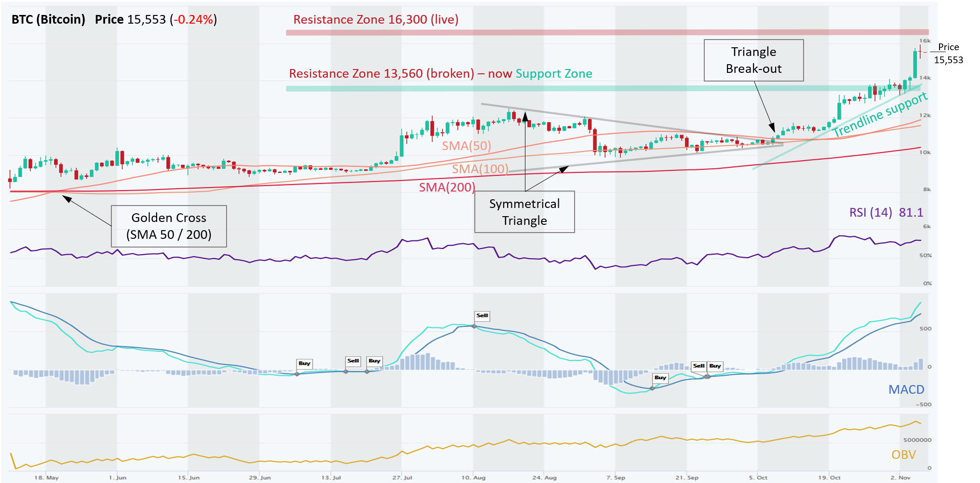The height and width of the screenshot is (483, 980).
Task: Click the Buy marker right of the September Sell
Action: (715, 366)
